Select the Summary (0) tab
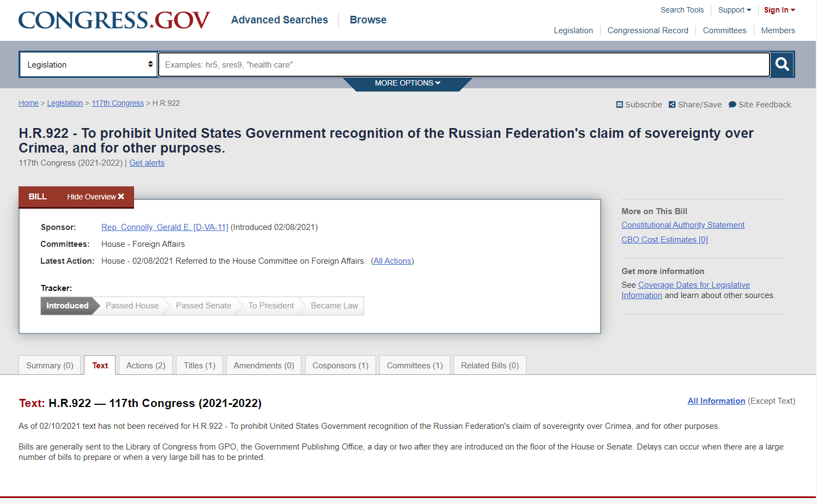Viewport: 817px width, 504px height. pos(50,366)
